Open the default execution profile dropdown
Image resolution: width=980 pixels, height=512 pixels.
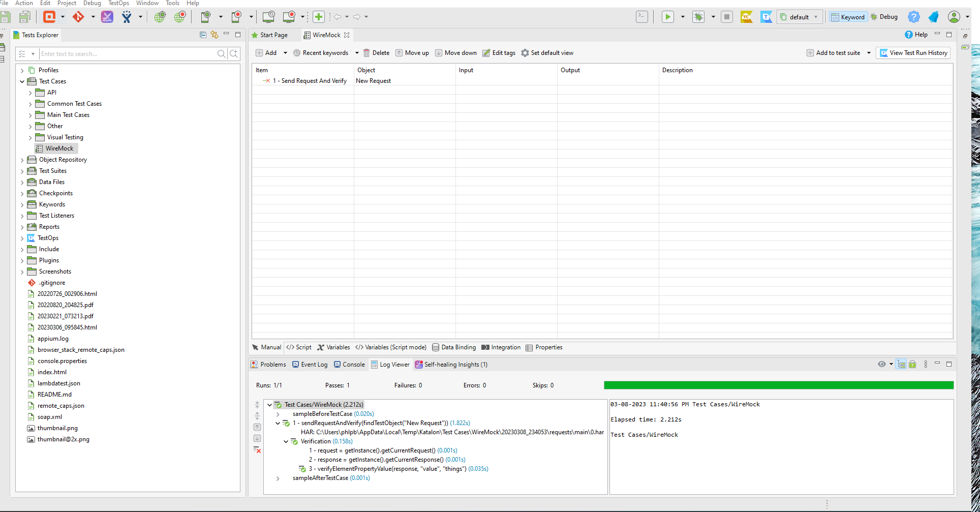[x=799, y=17]
